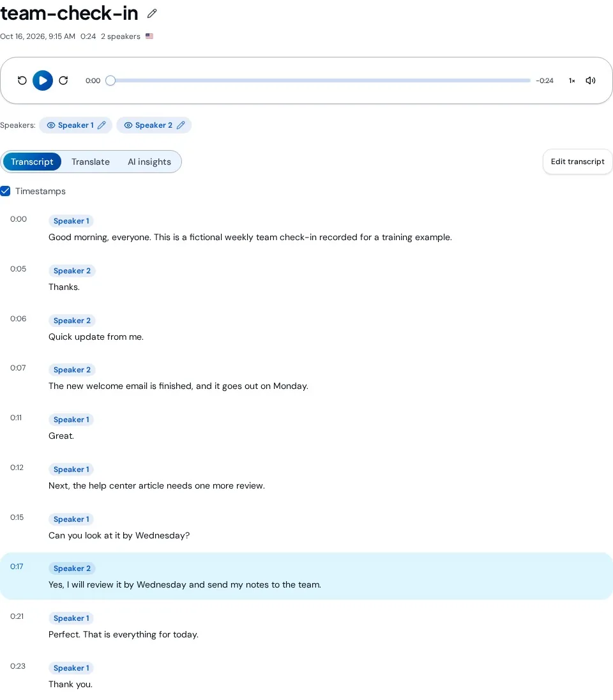The height and width of the screenshot is (700, 613).
Task: Click Speaker 1 tag above 'Great.'
Action: click(x=72, y=420)
